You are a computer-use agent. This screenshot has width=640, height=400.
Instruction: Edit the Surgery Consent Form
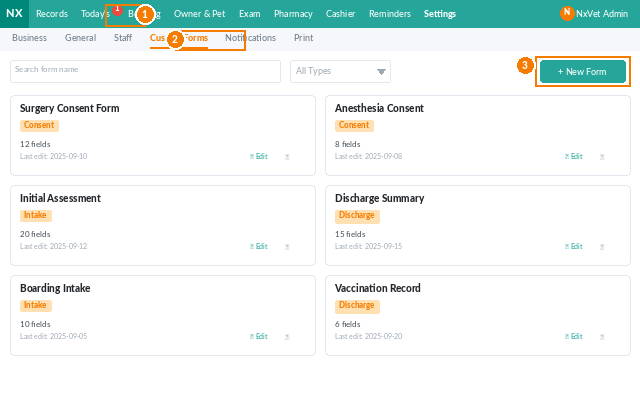(x=259, y=156)
